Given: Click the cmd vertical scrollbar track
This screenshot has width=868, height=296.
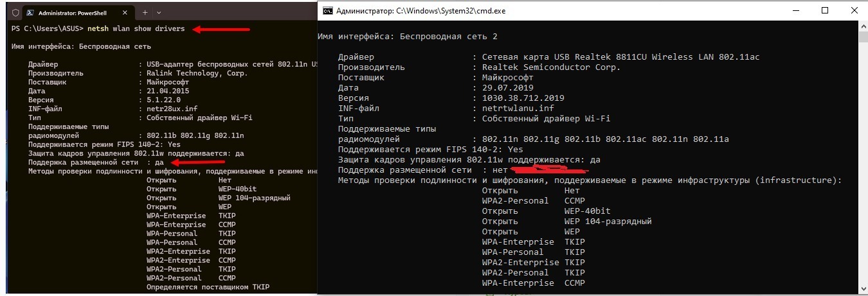Looking at the screenshot, I should (x=863, y=161).
